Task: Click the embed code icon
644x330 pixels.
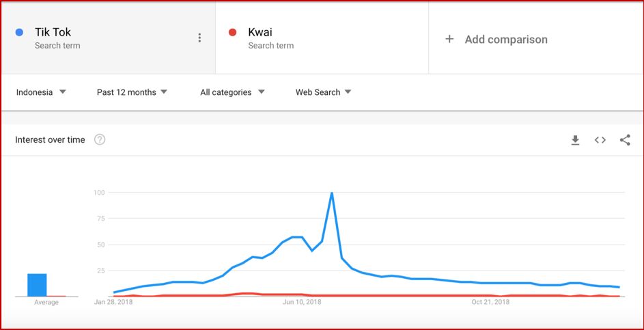Action: pyautogui.click(x=600, y=140)
